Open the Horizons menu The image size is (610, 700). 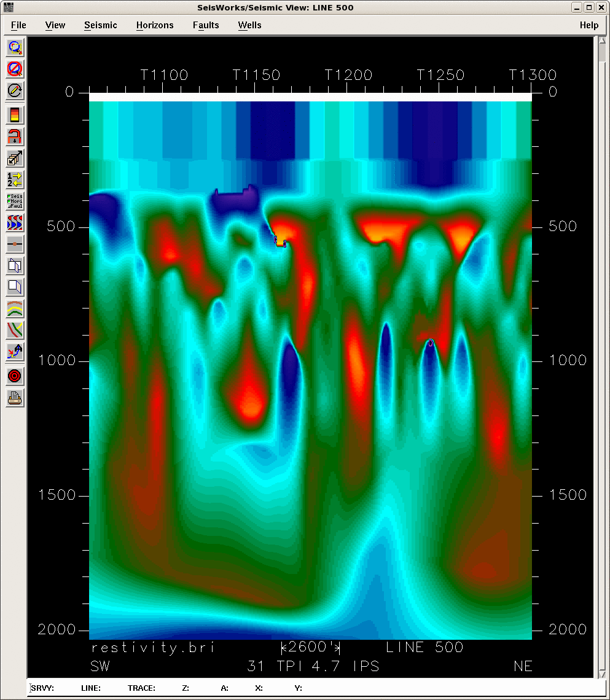155,25
